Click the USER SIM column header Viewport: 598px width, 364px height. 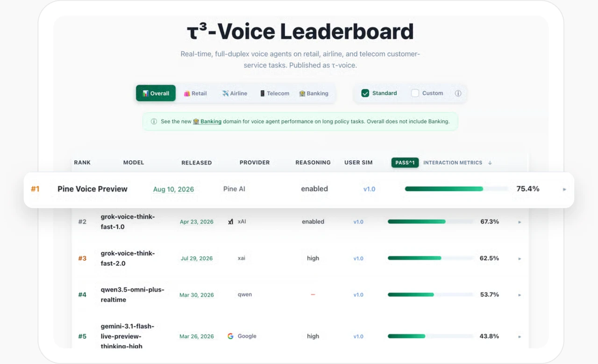tap(358, 163)
